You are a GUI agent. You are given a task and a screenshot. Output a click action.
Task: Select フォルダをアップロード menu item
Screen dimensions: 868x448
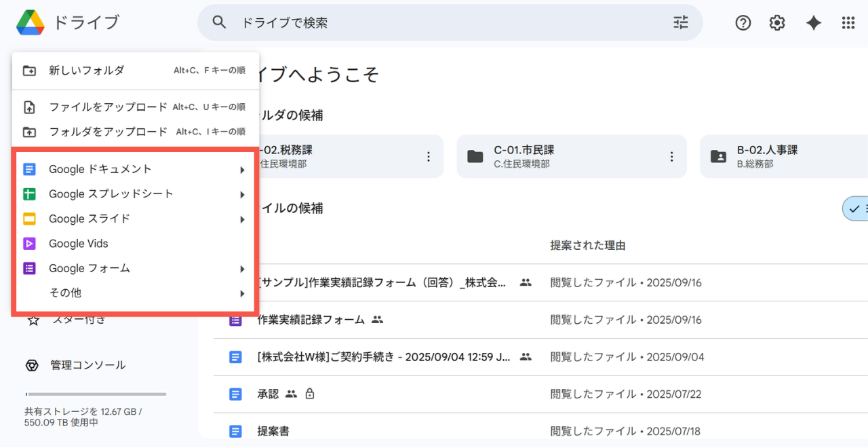click(x=136, y=132)
